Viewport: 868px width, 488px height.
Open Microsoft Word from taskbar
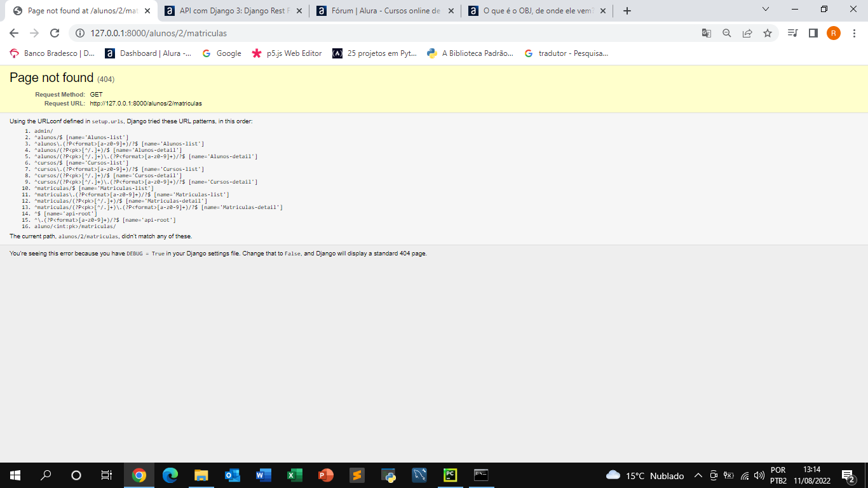click(x=264, y=475)
